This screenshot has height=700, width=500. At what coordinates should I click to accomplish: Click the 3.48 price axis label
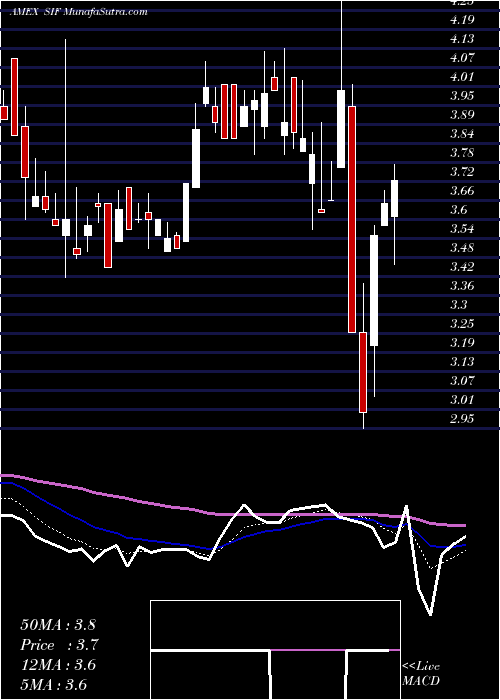(462, 248)
